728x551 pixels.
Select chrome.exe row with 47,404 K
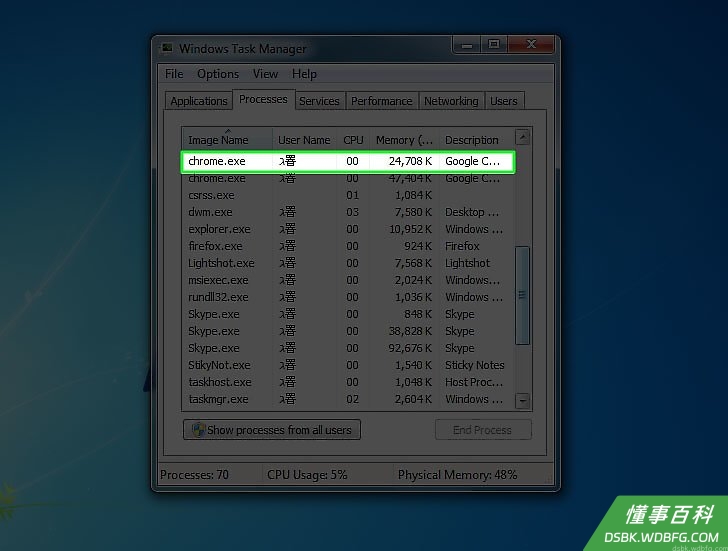348,179
